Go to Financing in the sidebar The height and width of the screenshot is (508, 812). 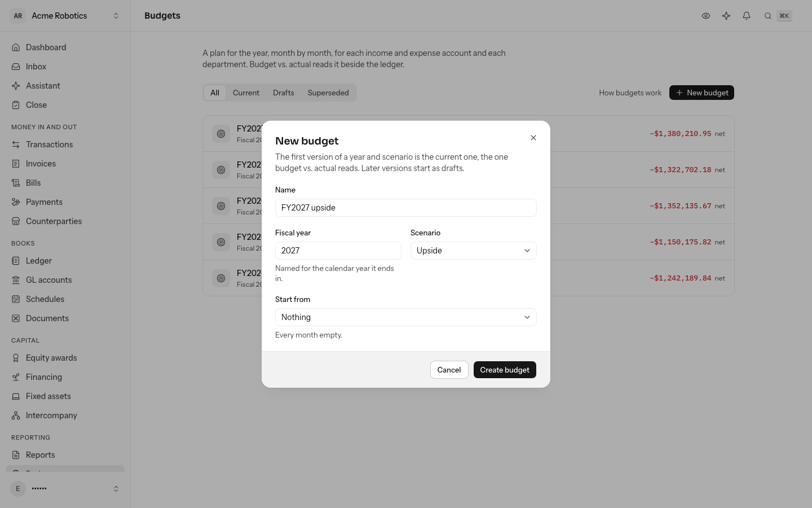click(65, 377)
